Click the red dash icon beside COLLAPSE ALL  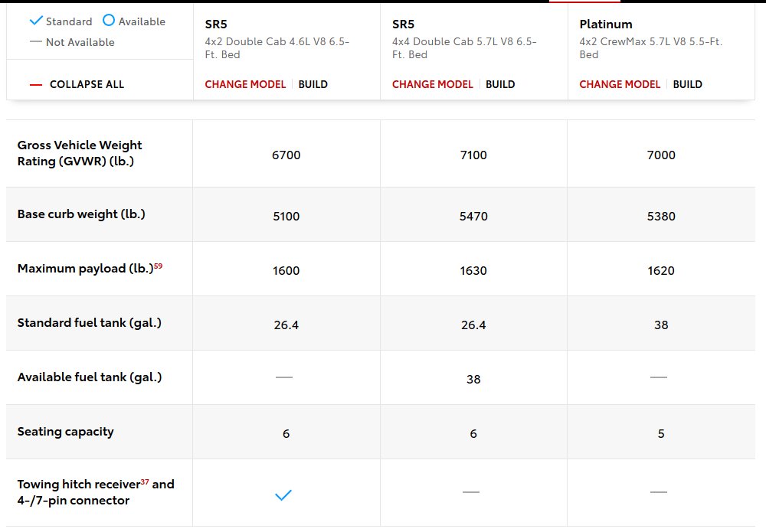tap(36, 85)
